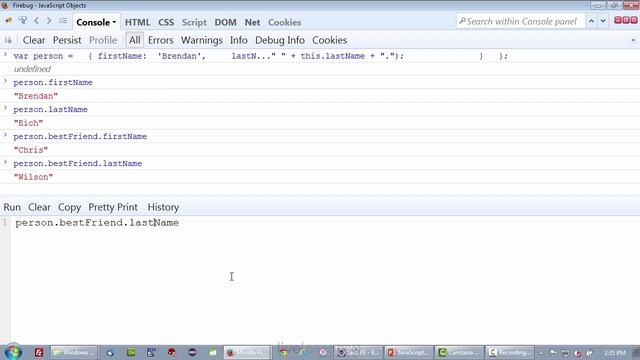Viewport: 640px width, 360px height.
Task: Run the command editor code
Action: [12, 207]
